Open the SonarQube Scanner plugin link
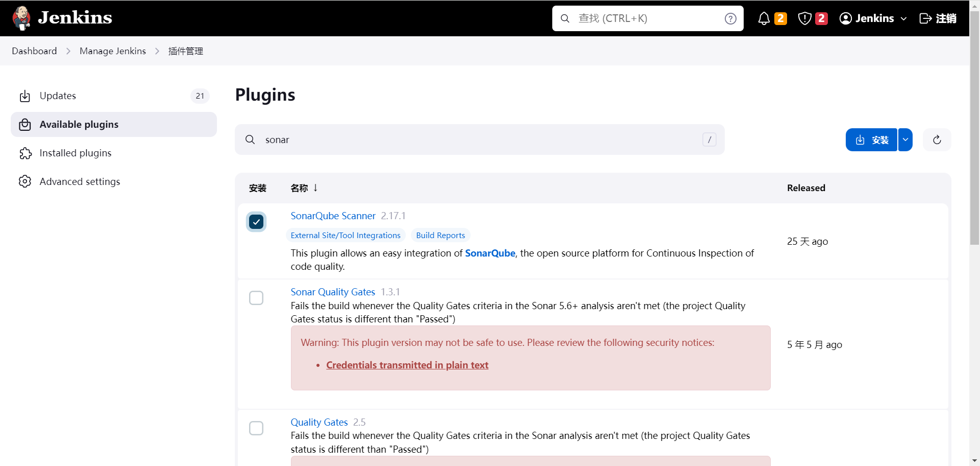 333,216
